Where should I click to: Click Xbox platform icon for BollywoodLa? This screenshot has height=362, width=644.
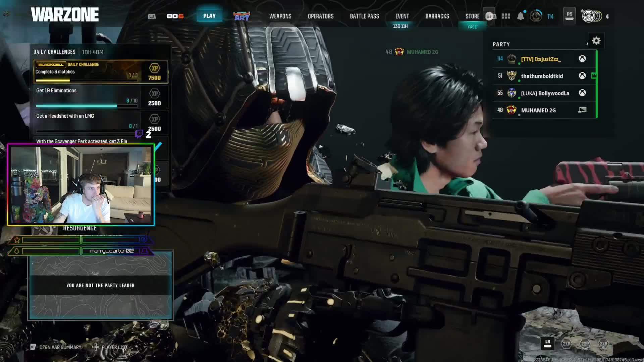point(582,93)
